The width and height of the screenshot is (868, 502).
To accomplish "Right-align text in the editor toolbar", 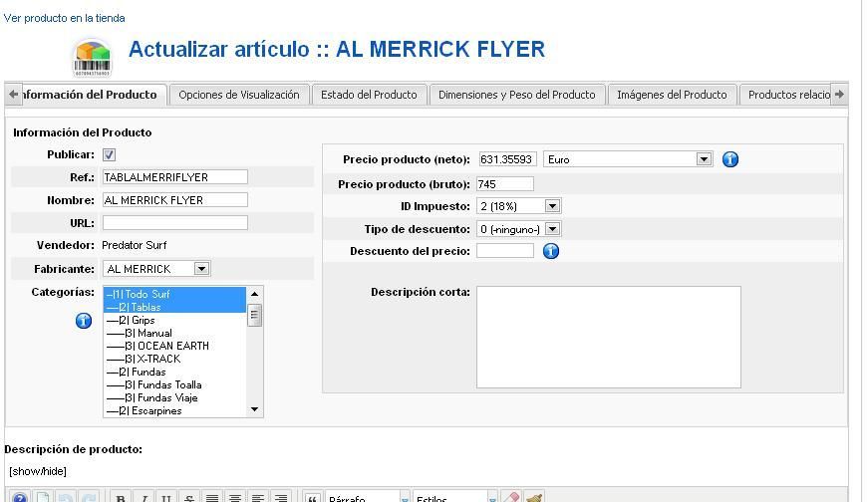I will click(281, 498).
